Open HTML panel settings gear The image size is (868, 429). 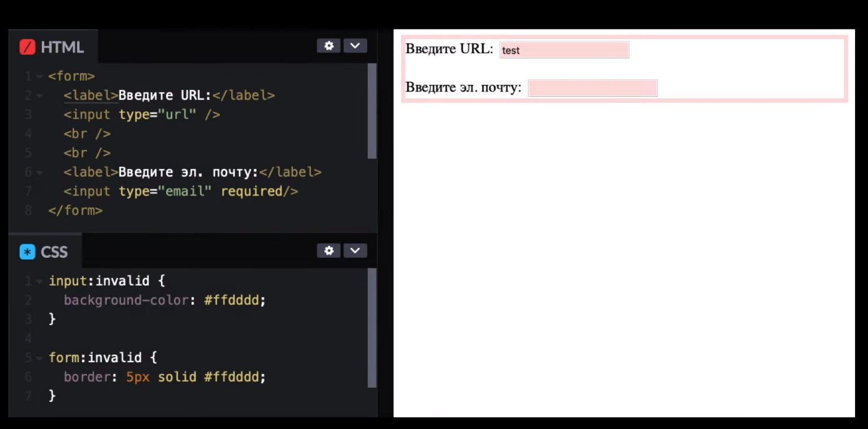[x=328, y=46]
